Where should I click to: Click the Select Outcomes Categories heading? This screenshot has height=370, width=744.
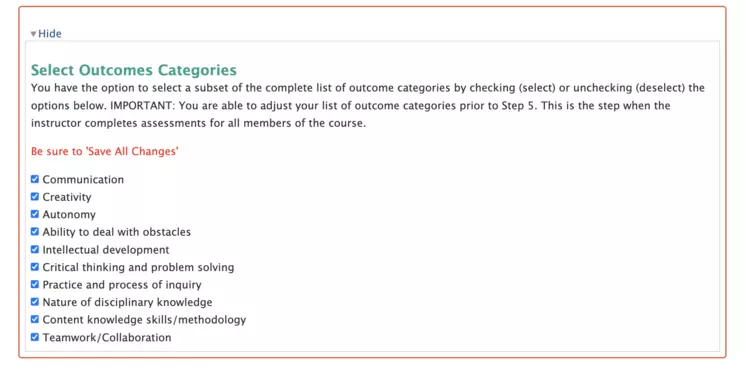(134, 70)
